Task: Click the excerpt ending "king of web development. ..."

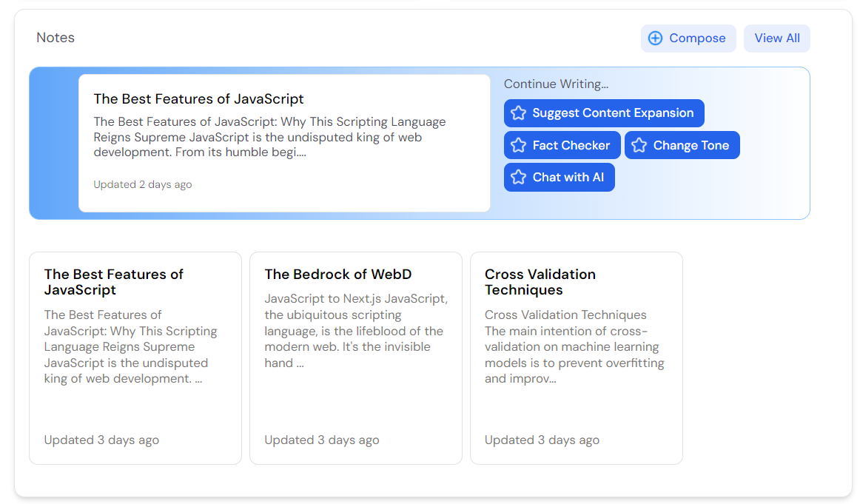Action: [130, 346]
